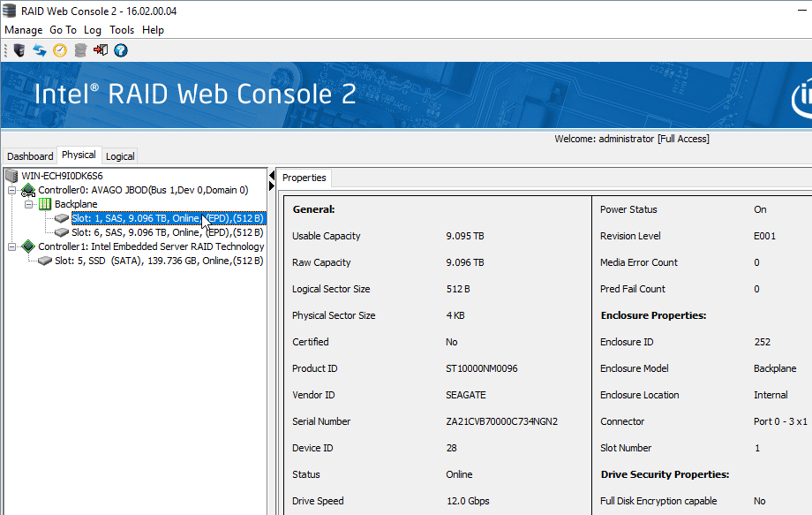Open the Log menu

(x=93, y=30)
